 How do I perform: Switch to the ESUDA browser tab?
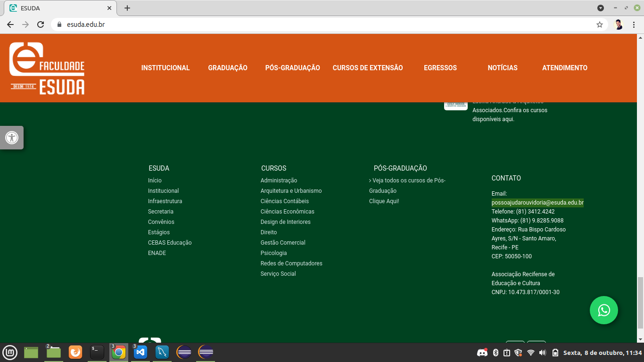click(x=57, y=8)
